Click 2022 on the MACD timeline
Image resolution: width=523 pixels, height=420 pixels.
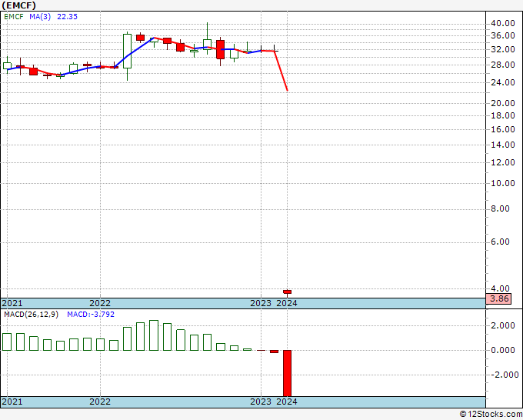(100, 402)
